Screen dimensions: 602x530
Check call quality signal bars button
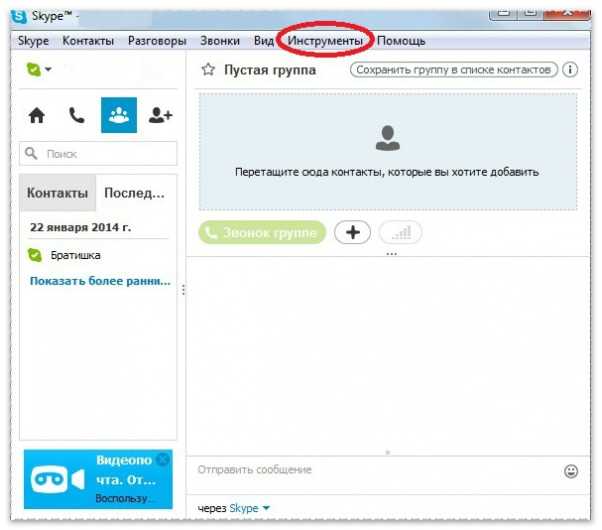tap(400, 233)
